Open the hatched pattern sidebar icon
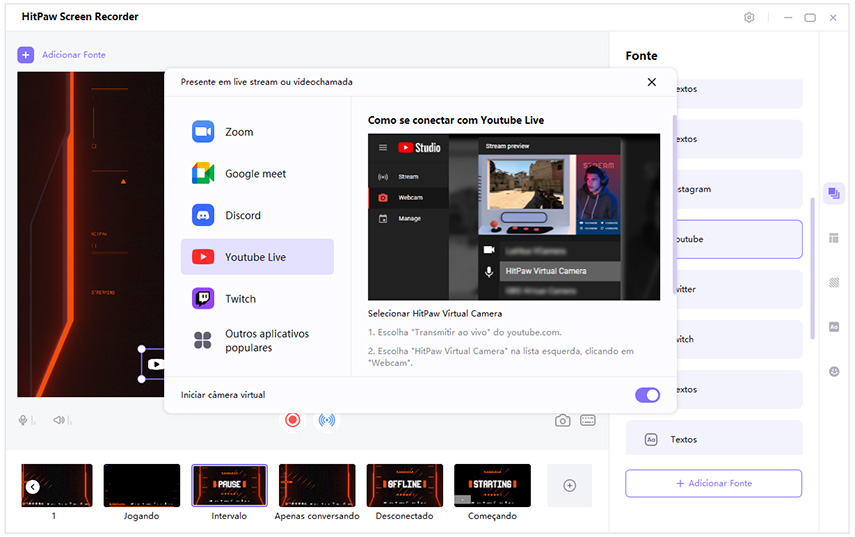The height and width of the screenshot is (537, 855). pos(834,282)
